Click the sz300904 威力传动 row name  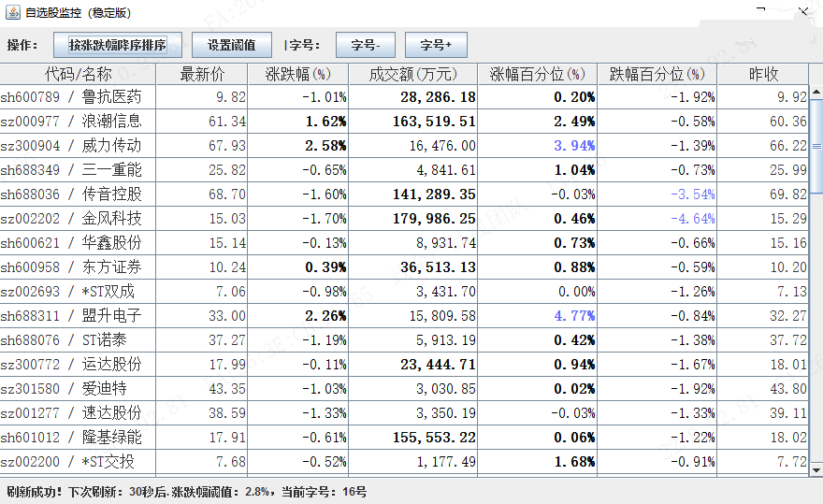pyautogui.click(x=111, y=146)
